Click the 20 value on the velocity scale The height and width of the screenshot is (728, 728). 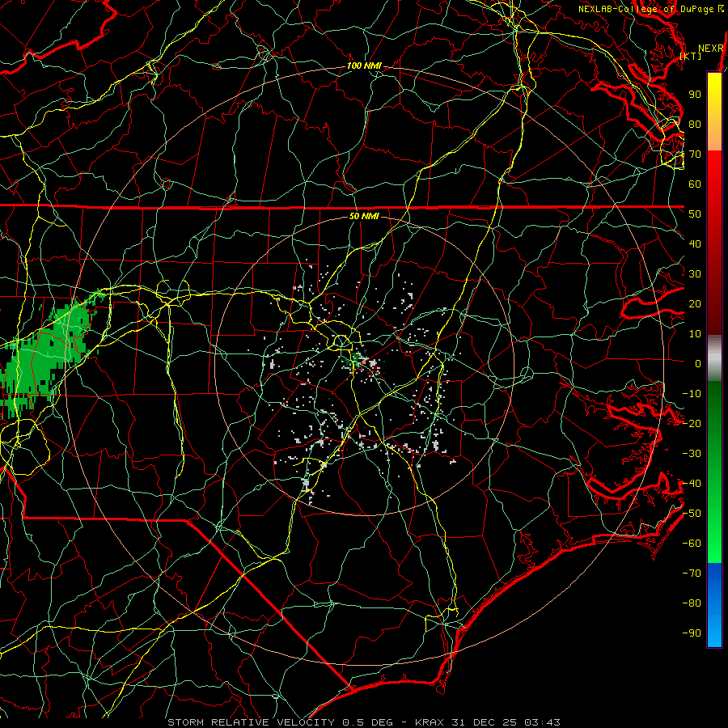pyautogui.click(x=695, y=304)
